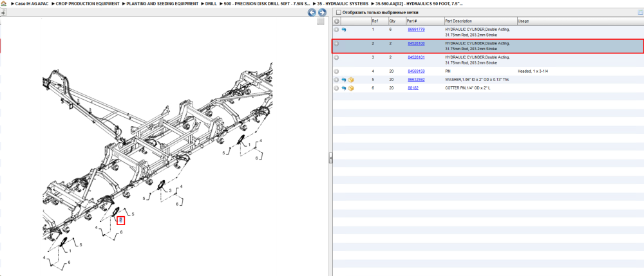Sort by the Part Description column header
This screenshot has height=276, width=644.
pos(480,21)
